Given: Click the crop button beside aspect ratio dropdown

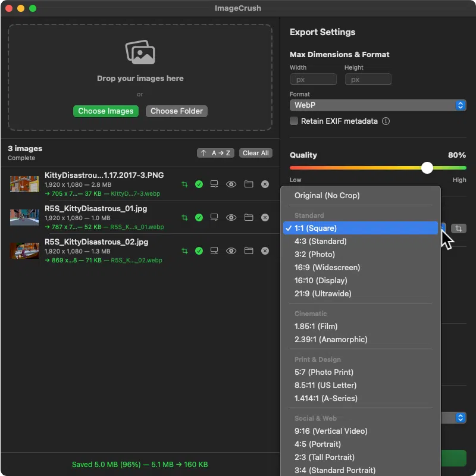Looking at the screenshot, I should click(x=458, y=228).
